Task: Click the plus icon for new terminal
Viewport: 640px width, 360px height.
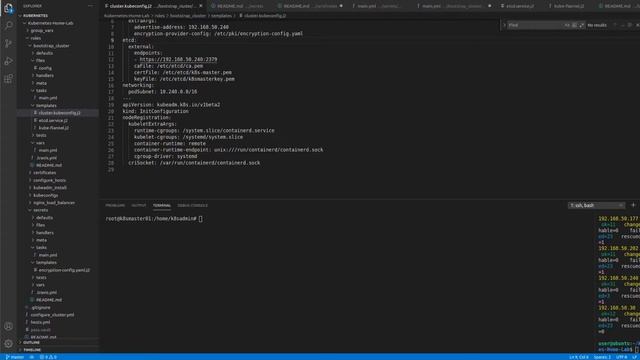Action: click(x=633, y=205)
